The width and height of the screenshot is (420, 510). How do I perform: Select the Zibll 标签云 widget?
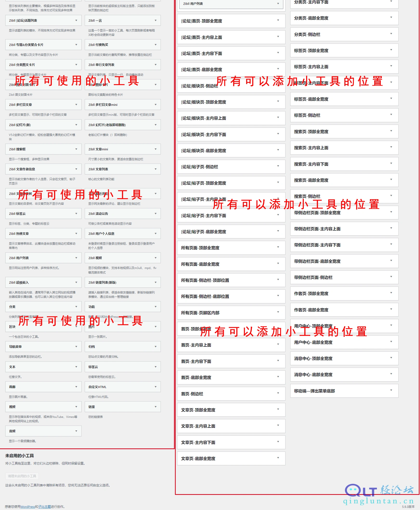click(43, 214)
